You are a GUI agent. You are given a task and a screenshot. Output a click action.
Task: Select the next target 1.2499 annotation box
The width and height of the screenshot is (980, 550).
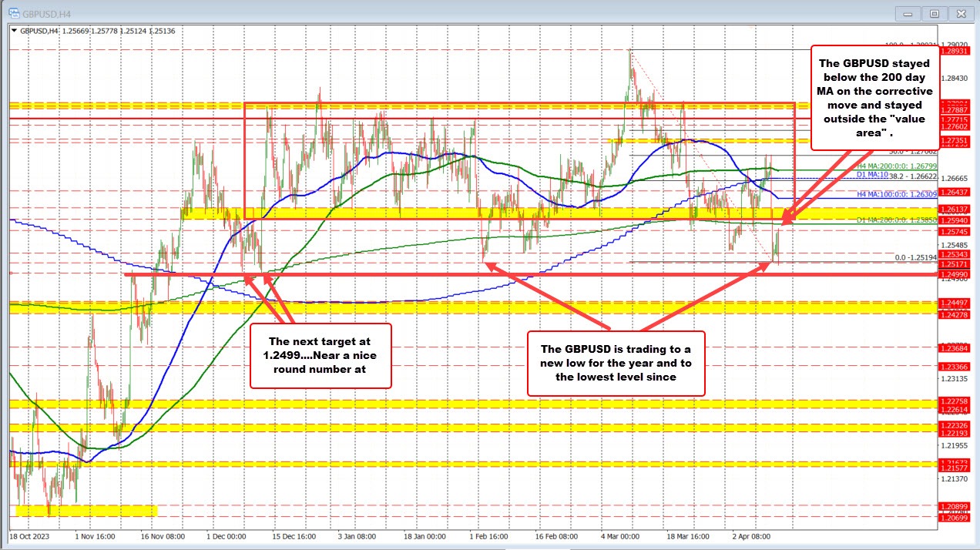(322, 356)
